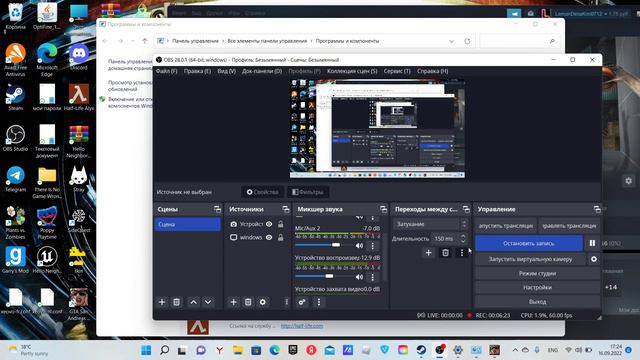Add a transition with plus icon
Viewport: 640px width, 360px height.
click(428, 253)
